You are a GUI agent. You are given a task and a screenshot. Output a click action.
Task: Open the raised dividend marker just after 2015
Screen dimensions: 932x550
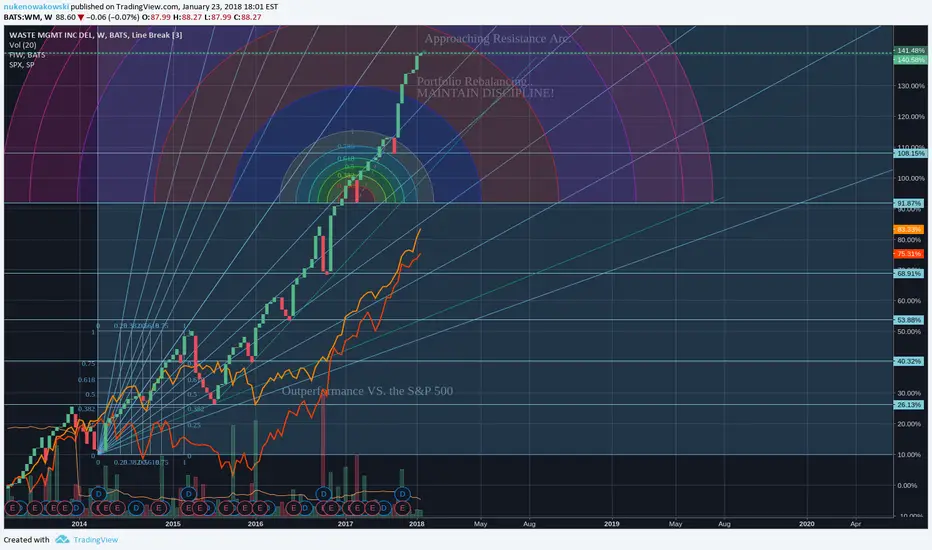coord(188,494)
